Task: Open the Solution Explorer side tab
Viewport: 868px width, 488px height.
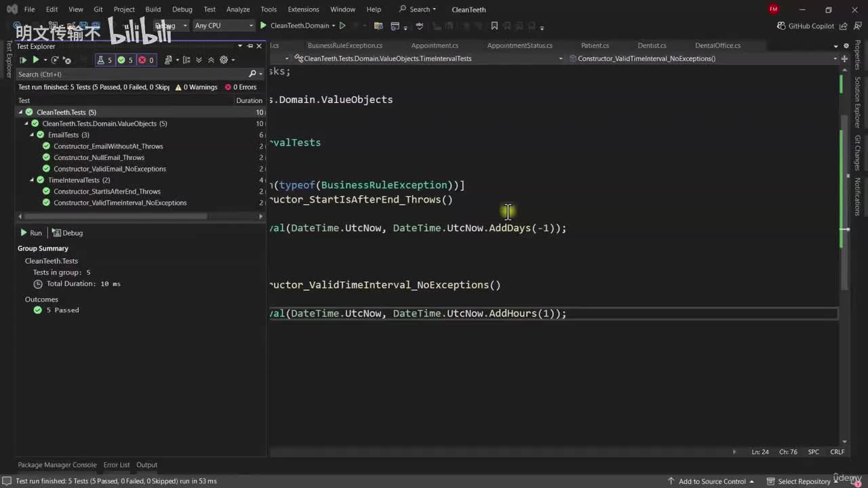Action: coord(858,102)
